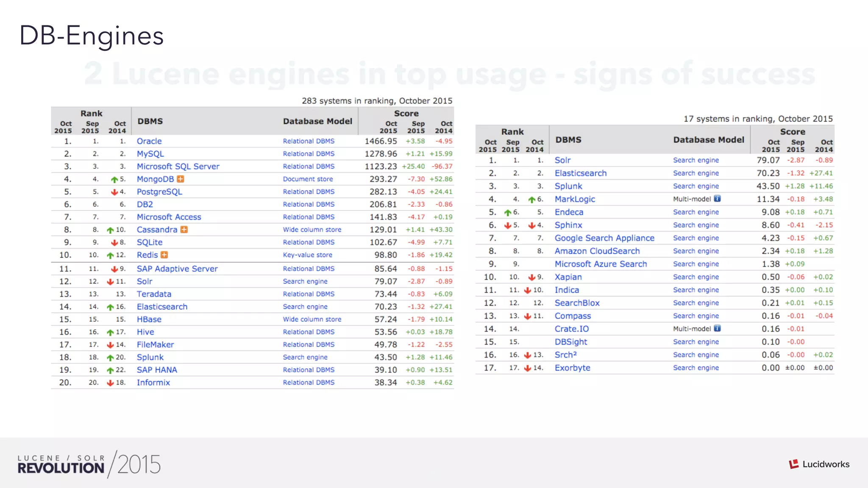Open the HBase link
This screenshot has width=868, height=488.
point(149,319)
